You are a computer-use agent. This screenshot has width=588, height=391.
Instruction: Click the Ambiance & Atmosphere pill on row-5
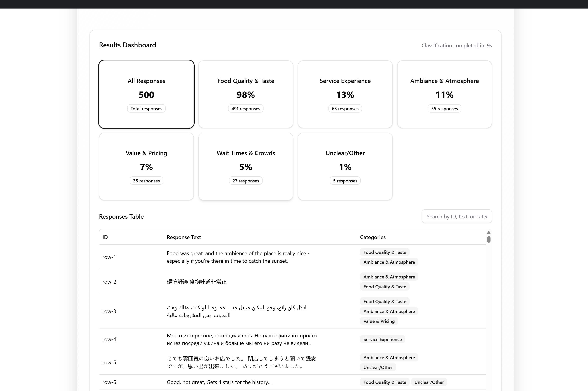389,357
